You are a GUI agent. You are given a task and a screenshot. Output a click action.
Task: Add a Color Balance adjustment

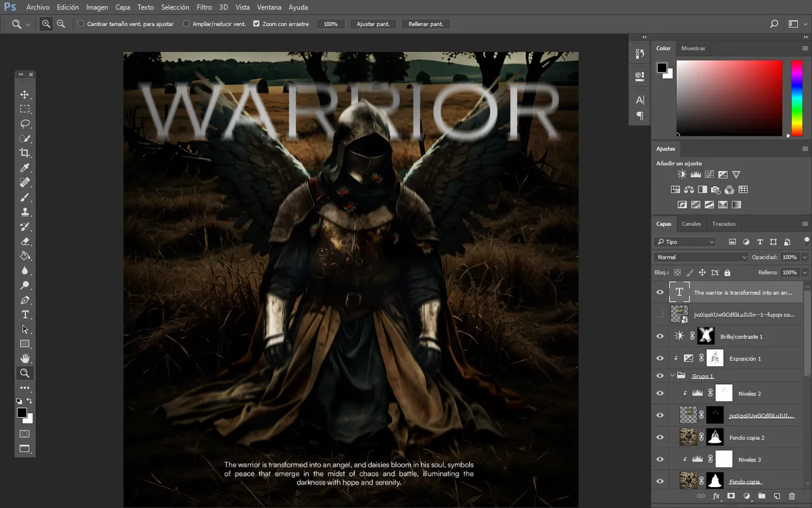coord(689,189)
